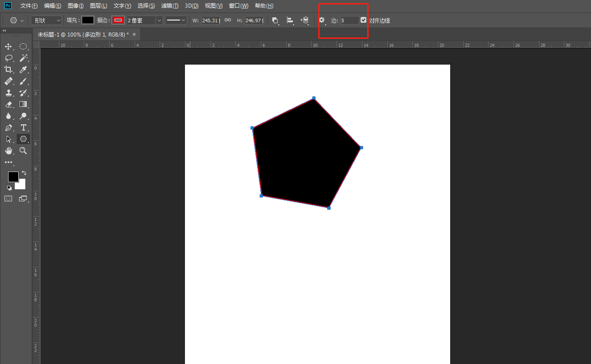The width and height of the screenshot is (591, 364).
Task: Select the Crop tool
Action: pyautogui.click(x=8, y=70)
